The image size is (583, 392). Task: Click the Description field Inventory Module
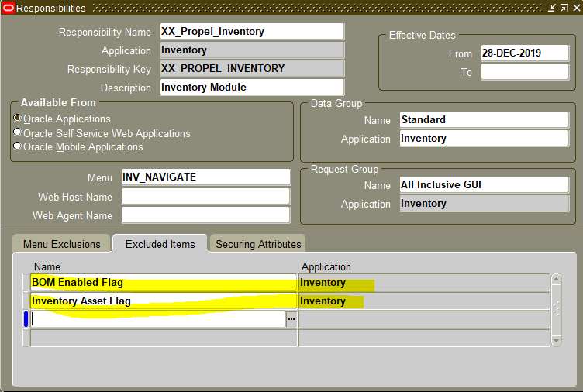click(x=252, y=88)
